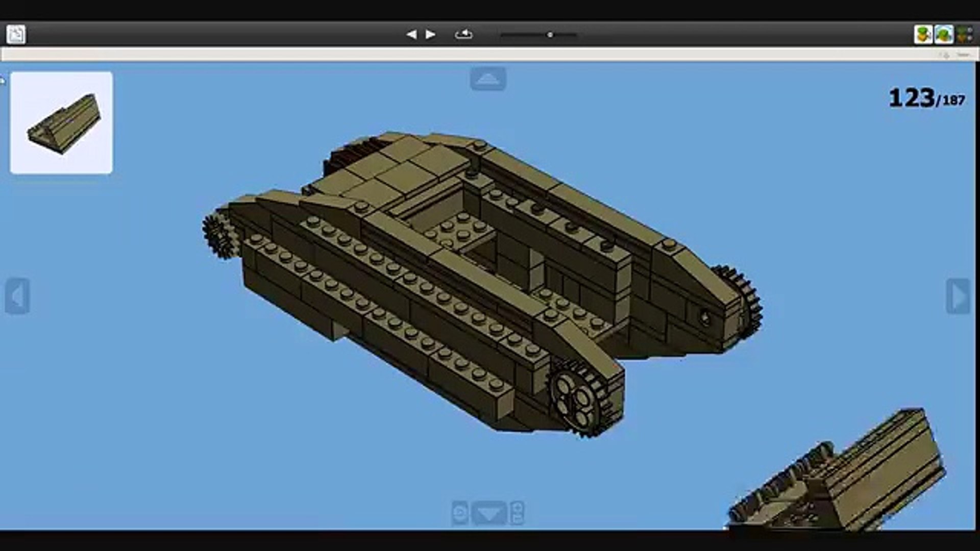The height and width of the screenshot is (551, 980).
Task: Advance to next building step arrow
Action: 430,34
